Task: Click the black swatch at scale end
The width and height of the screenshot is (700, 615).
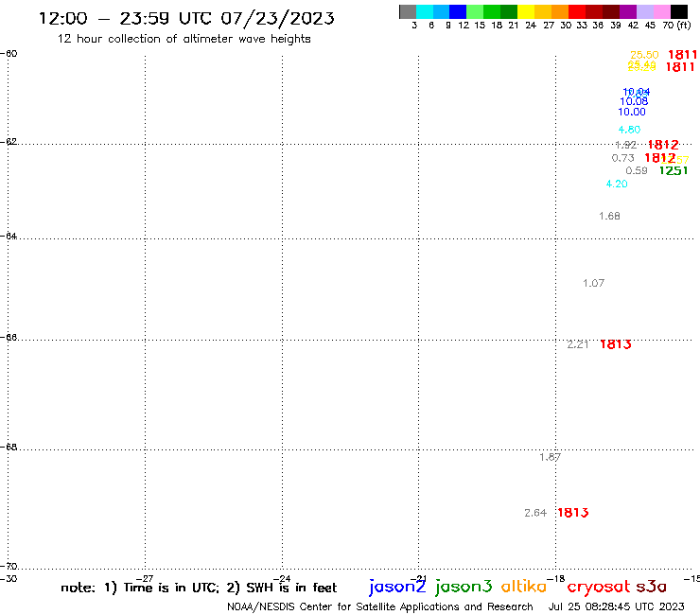Action: (x=679, y=11)
